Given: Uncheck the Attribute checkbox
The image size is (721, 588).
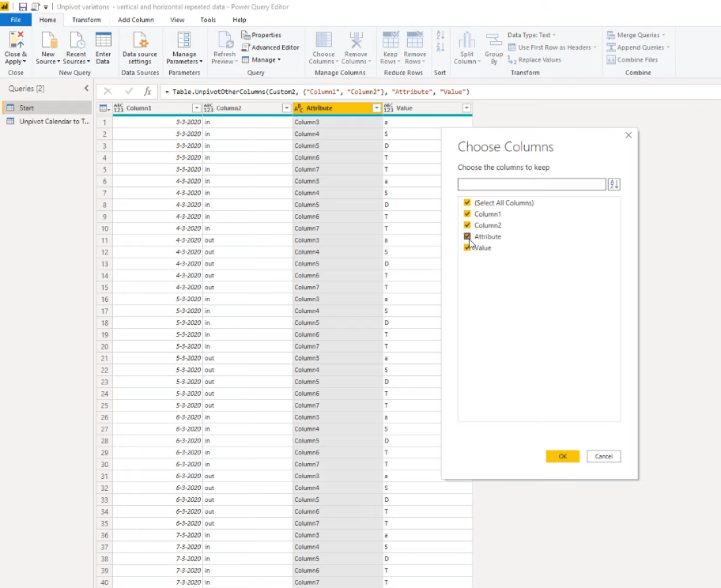Looking at the screenshot, I should (467, 236).
